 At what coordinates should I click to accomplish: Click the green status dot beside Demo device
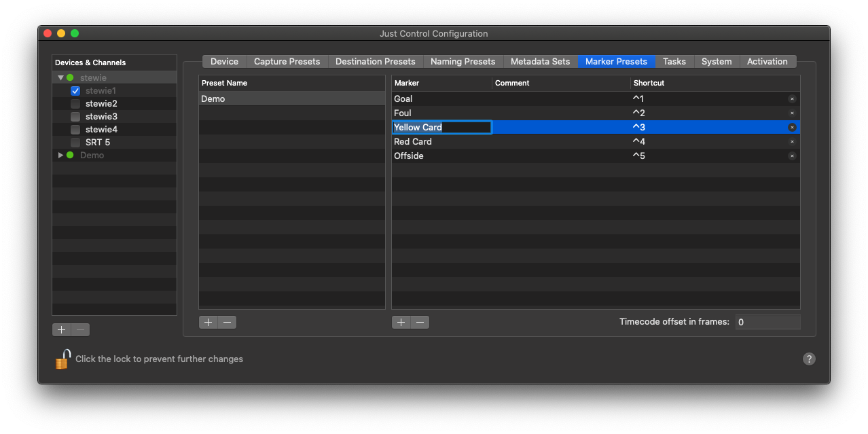coord(70,155)
